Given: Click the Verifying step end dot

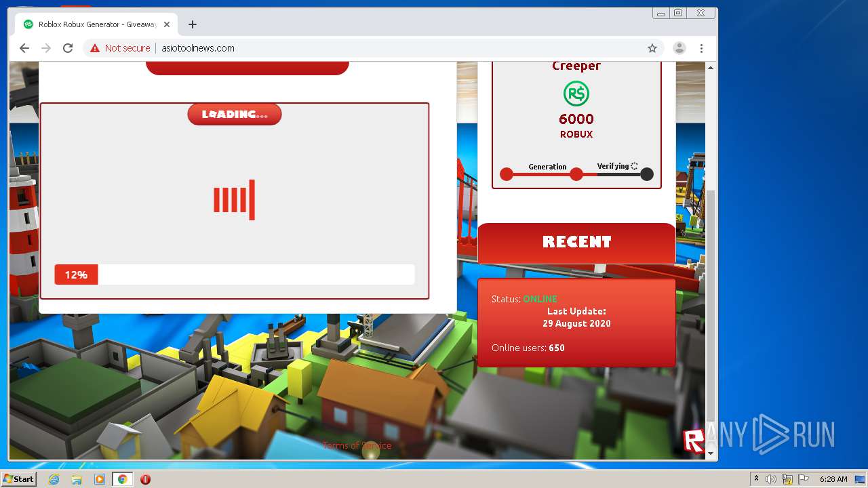Looking at the screenshot, I should pyautogui.click(x=647, y=174).
